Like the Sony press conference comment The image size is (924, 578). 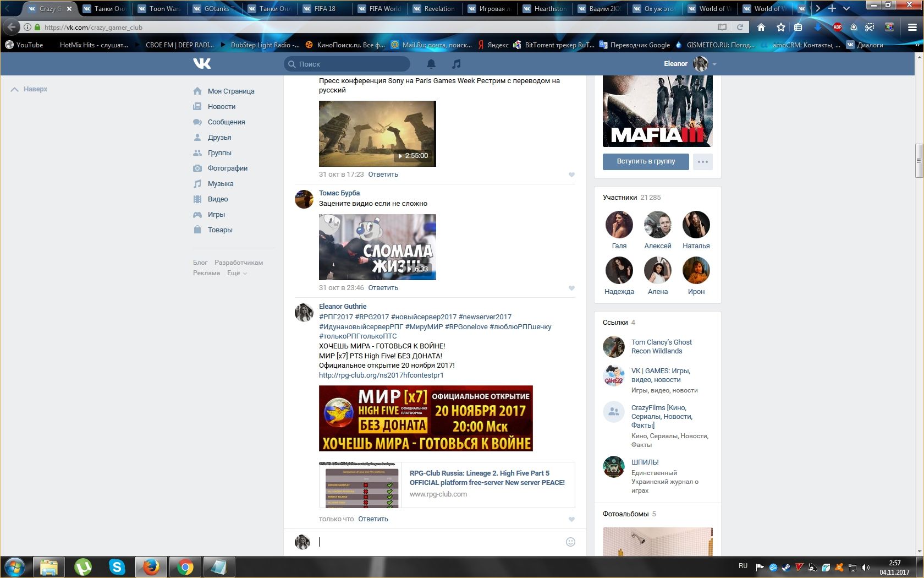click(571, 175)
